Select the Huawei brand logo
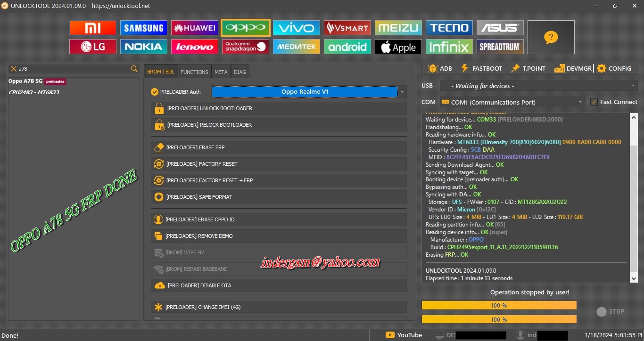This screenshot has height=341, width=644. coord(194,28)
